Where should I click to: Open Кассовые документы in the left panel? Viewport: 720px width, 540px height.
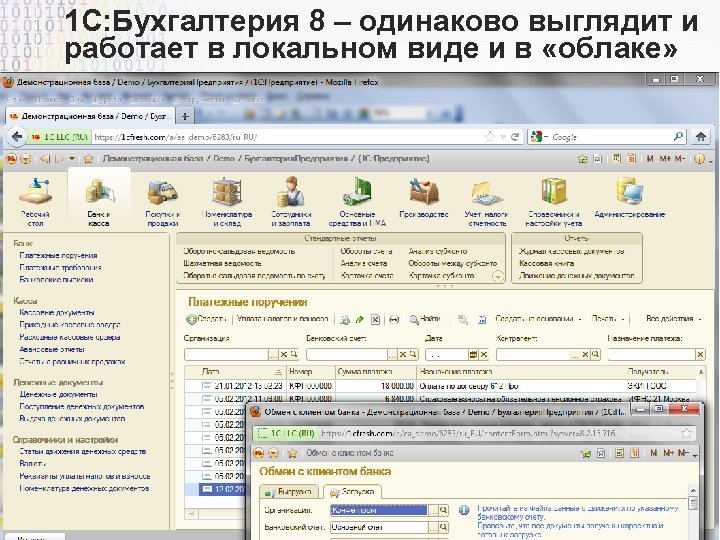coord(57,313)
